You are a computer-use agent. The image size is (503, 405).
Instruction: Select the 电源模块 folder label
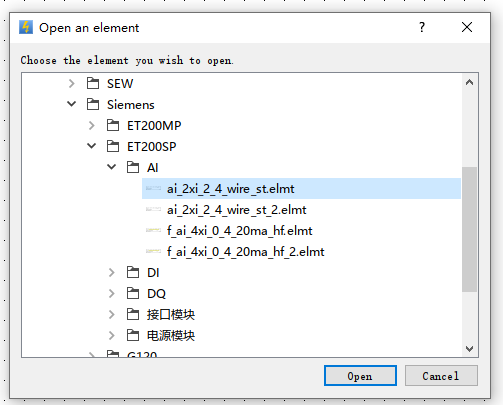pyautogui.click(x=171, y=336)
